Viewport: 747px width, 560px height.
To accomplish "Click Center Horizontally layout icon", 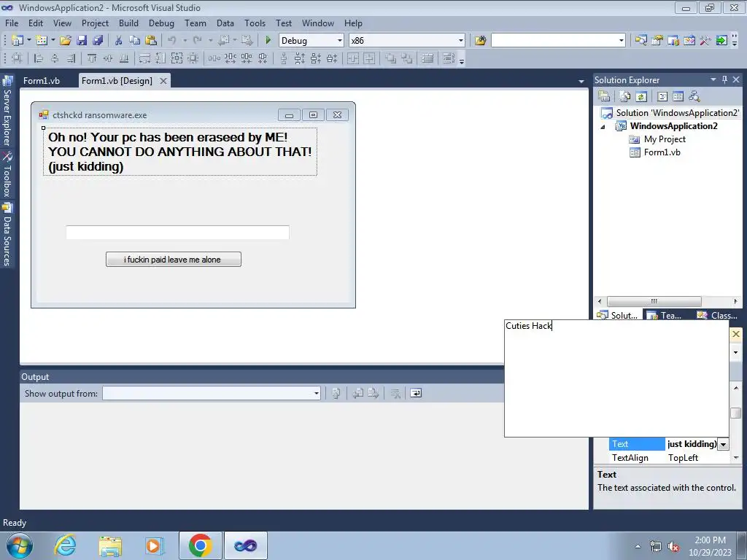I will tap(353, 58).
